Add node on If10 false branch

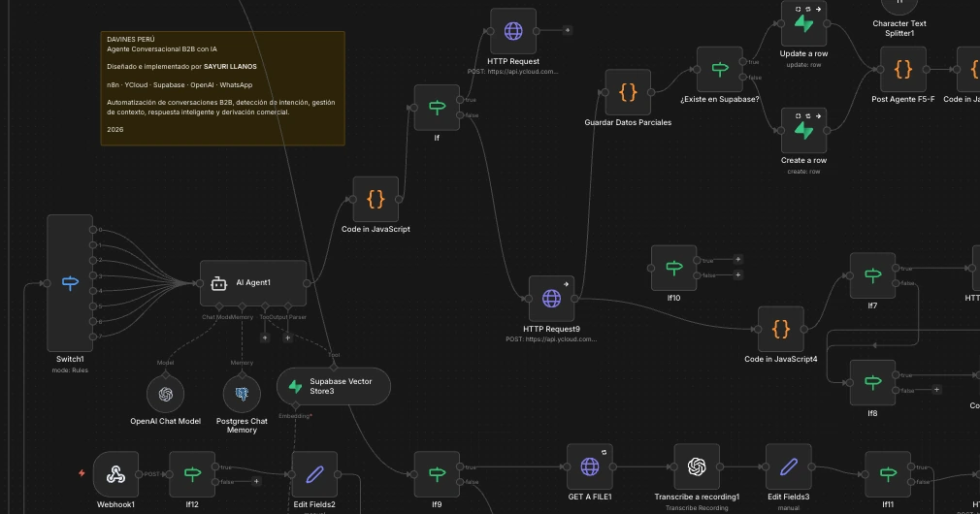pos(738,274)
